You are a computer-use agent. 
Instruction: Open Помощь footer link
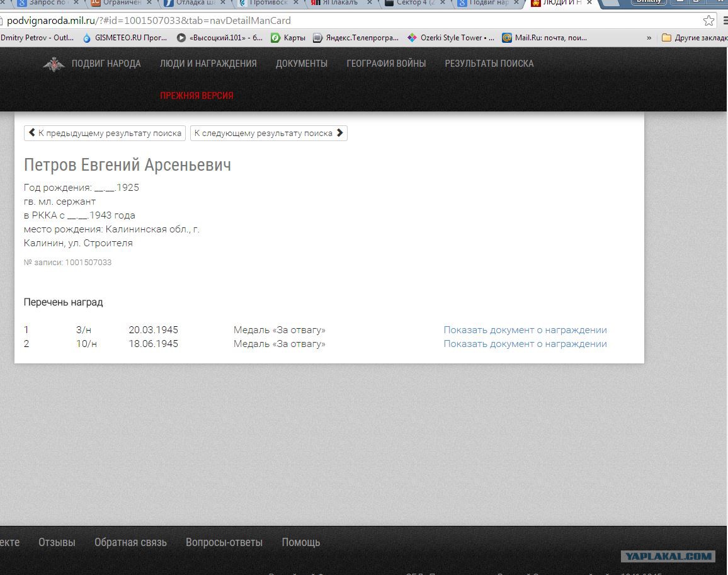point(301,542)
